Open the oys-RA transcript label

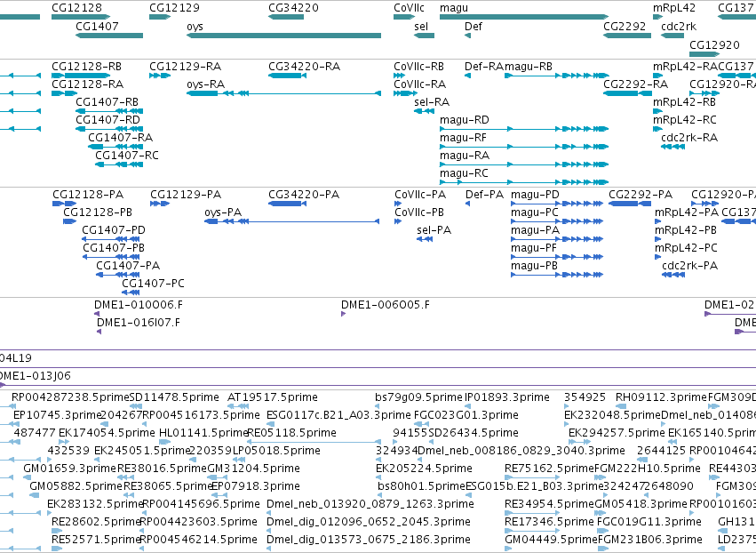(x=206, y=85)
